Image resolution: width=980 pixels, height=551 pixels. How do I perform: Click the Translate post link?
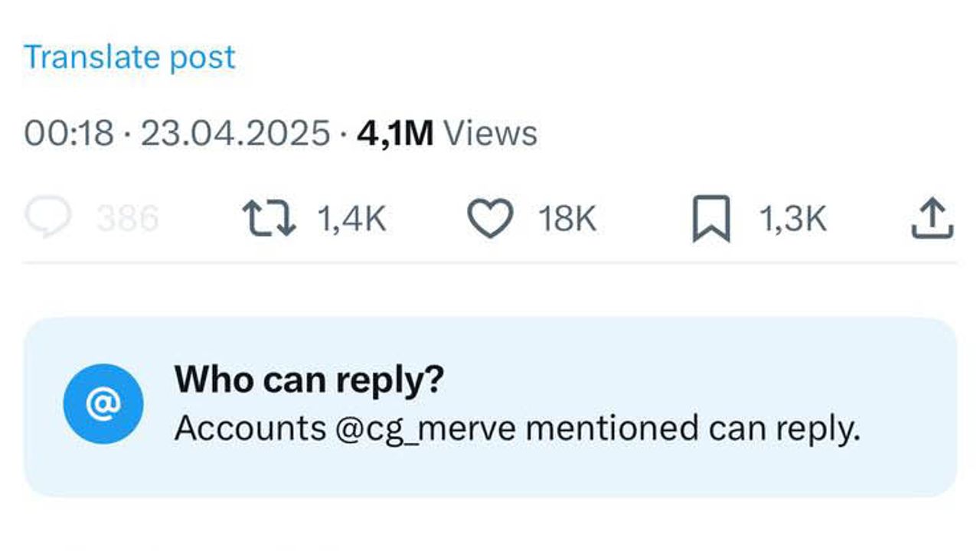[x=129, y=57]
